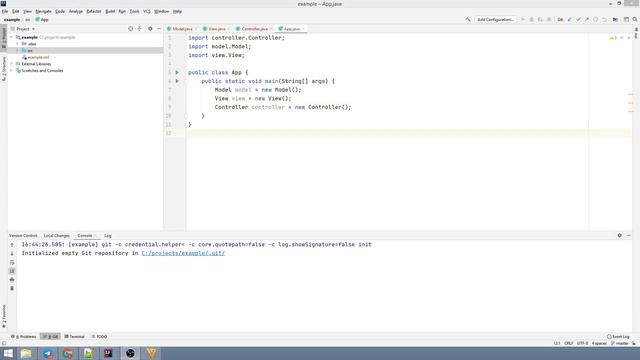This screenshot has height=360, width=640.
Task: Click run gutter icon beside class App
Action: pos(177,72)
